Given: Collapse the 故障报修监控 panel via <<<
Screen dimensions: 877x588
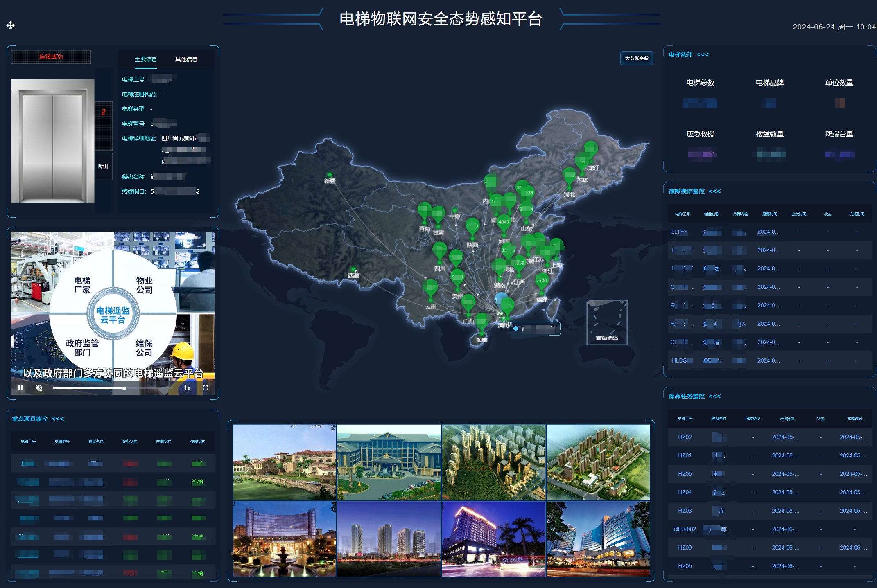Looking at the screenshot, I should tap(715, 191).
